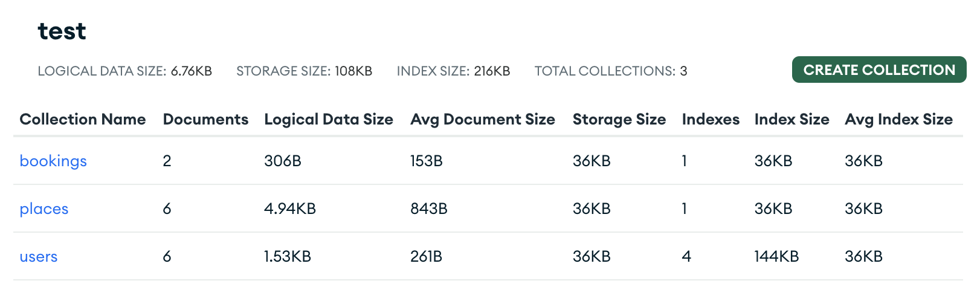The width and height of the screenshot is (980, 301).
Task: Sort by Documents column header
Action: [x=205, y=119]
